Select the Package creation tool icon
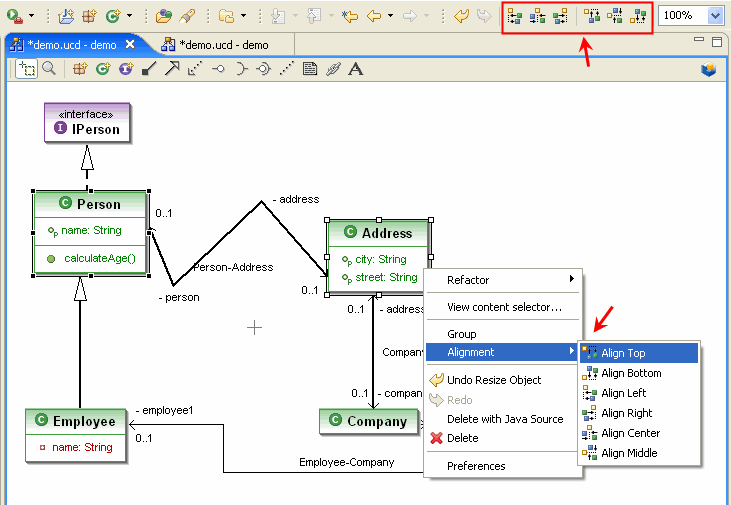This screenshot has height=505, width=731. [79, 69]
